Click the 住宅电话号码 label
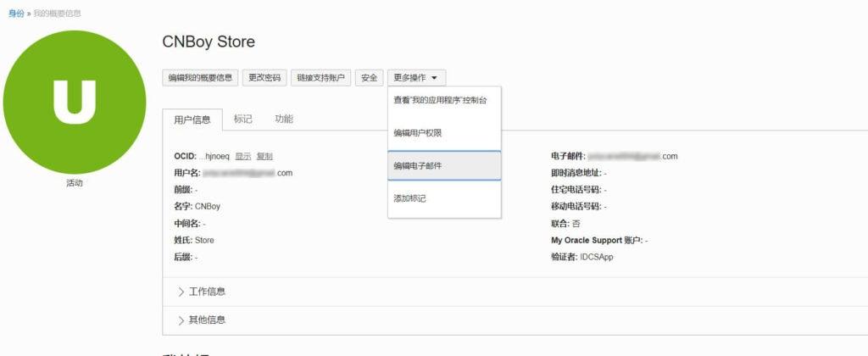 pyautogui.click(x=576, y=190)
